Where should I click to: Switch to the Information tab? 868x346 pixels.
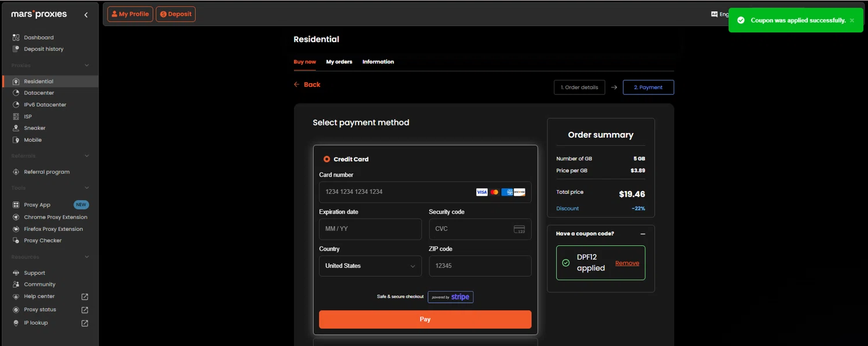(x=378, y=62)
